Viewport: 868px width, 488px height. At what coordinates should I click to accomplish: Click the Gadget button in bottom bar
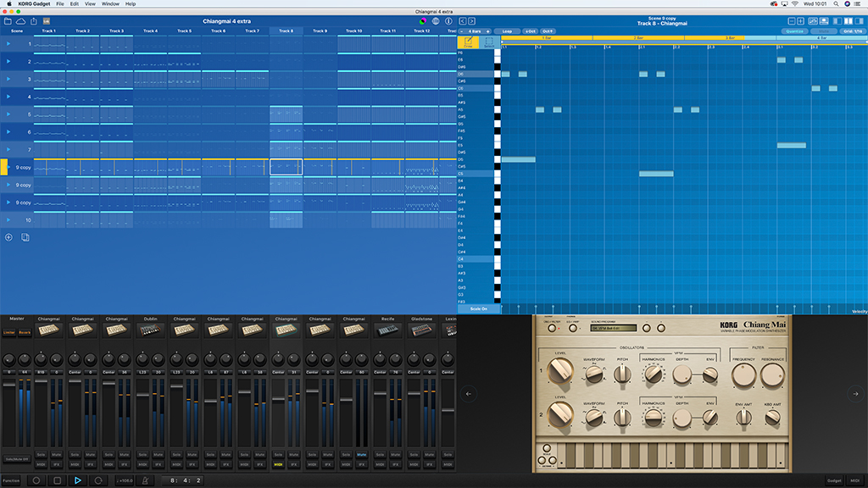(x=834, y=480)
